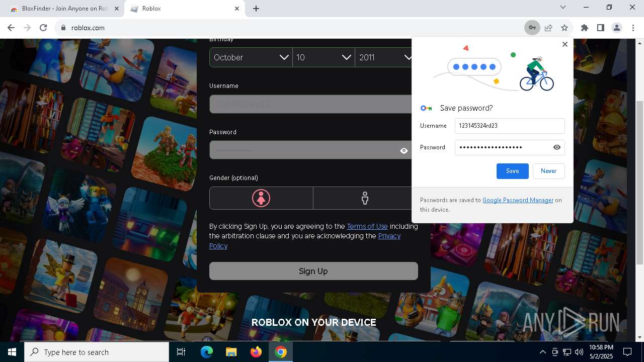Show hidden system tray icons
This screenshot has width=644, height=362.
pyautogui.click(x=542, y=352)
